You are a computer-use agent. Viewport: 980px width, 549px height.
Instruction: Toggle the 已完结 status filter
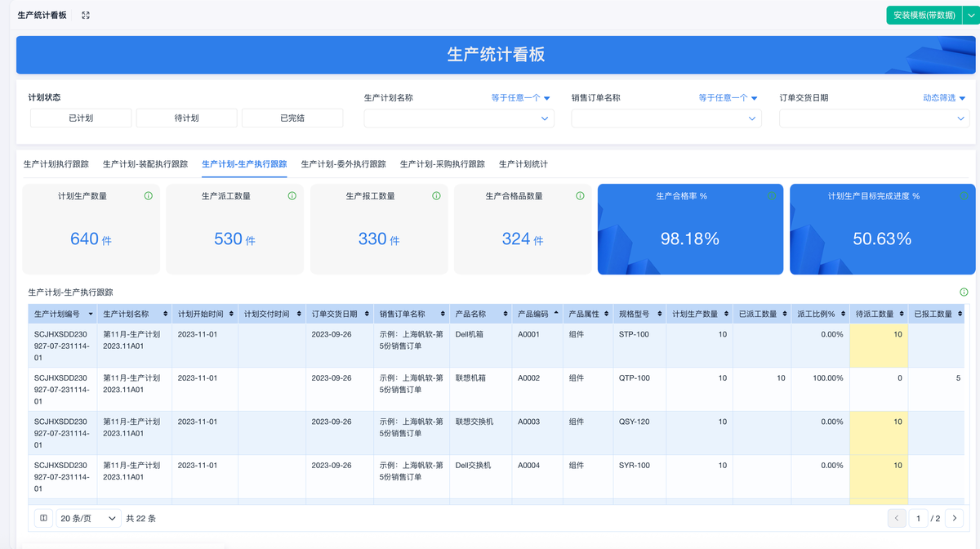click(292, 118)
